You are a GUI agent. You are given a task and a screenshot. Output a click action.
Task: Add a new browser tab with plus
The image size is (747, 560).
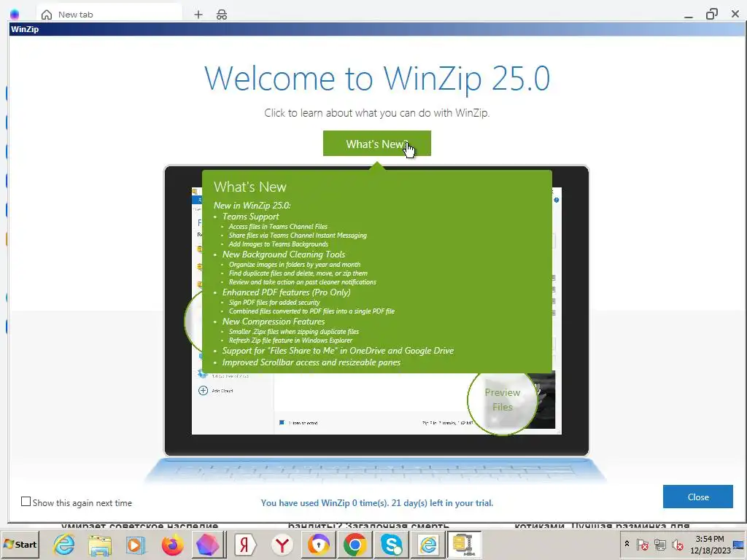click(x=198, y=15)
